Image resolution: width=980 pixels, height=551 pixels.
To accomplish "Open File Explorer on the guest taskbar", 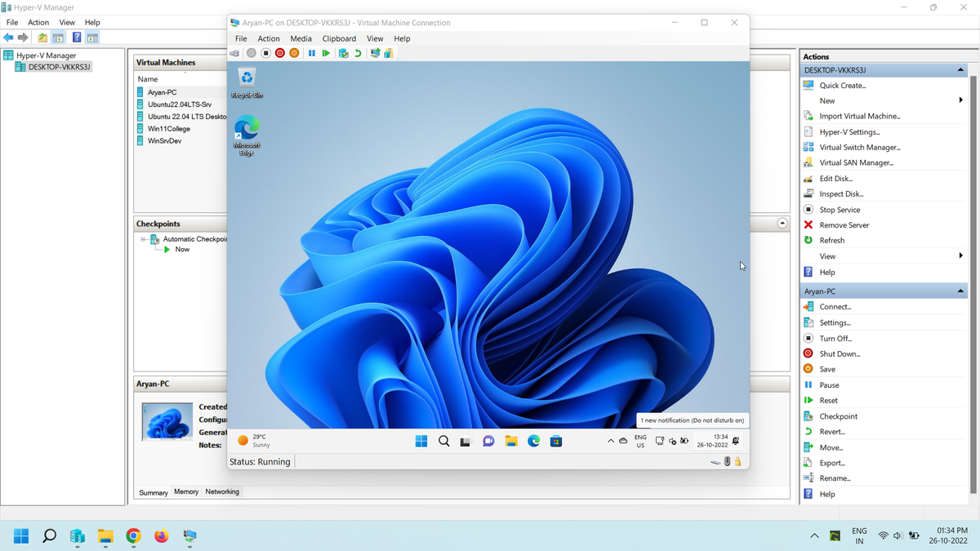I will point(511,441).
